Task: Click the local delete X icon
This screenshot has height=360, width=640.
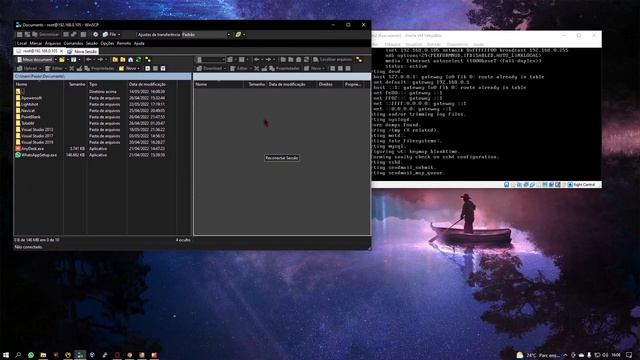Action: pyautogui.click(x=71, y=69)
